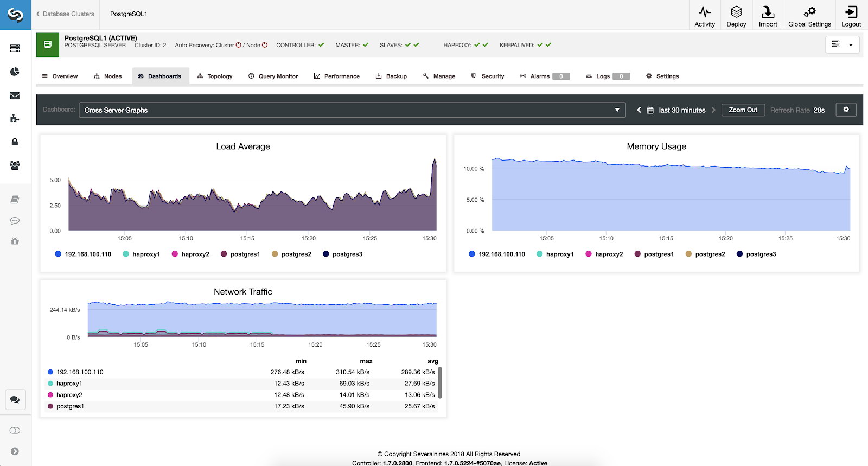Click the blue 192.168.100.110 swatch in Network Traffic

[x=50, y=372]
